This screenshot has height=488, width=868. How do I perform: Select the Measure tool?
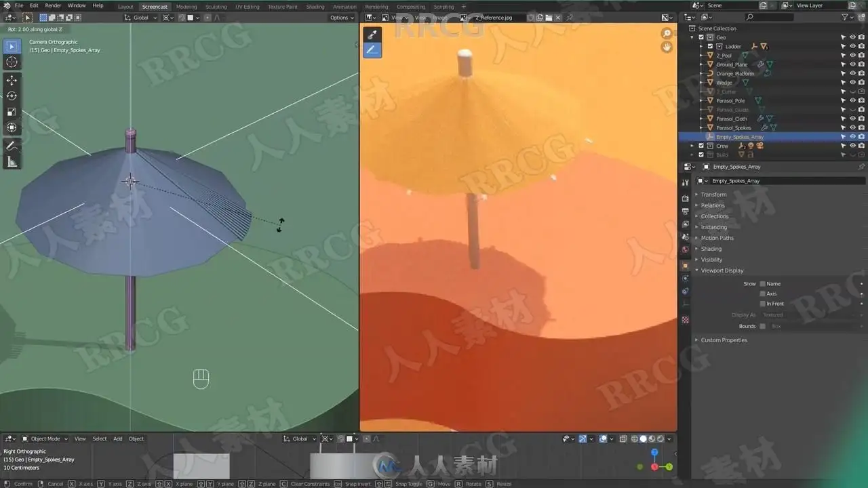[x=12, y=161]
